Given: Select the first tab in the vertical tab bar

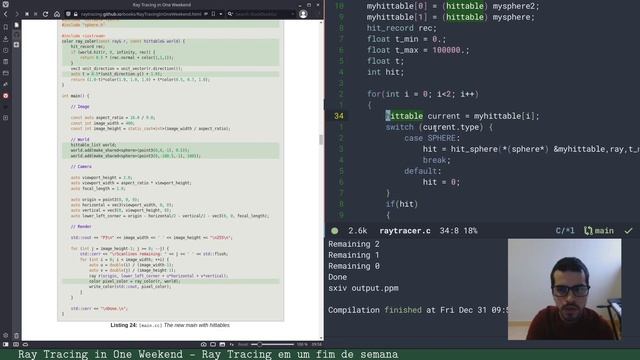Looking at the screenshot, I should tap(16, 25).
